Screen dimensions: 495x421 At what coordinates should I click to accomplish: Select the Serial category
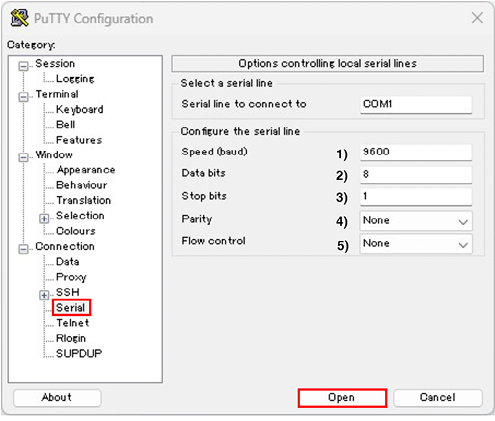pyautogui.click(x=71, y=308)
